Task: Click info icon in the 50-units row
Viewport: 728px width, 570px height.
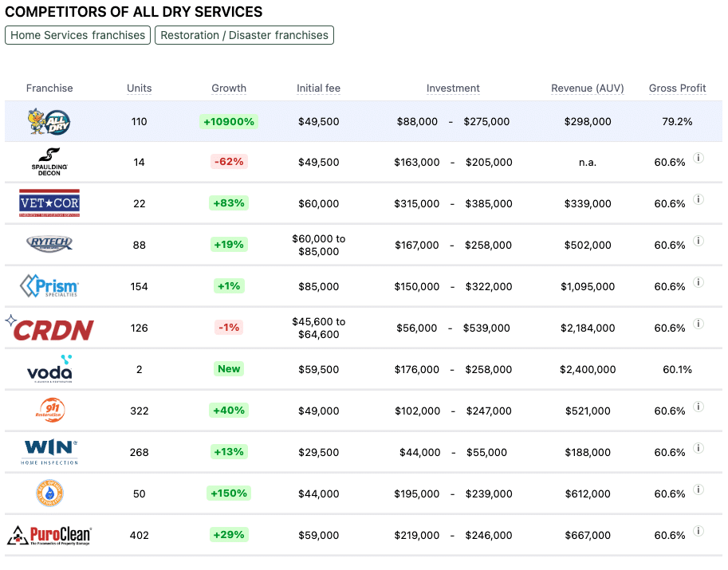Action: click(698, 489)
